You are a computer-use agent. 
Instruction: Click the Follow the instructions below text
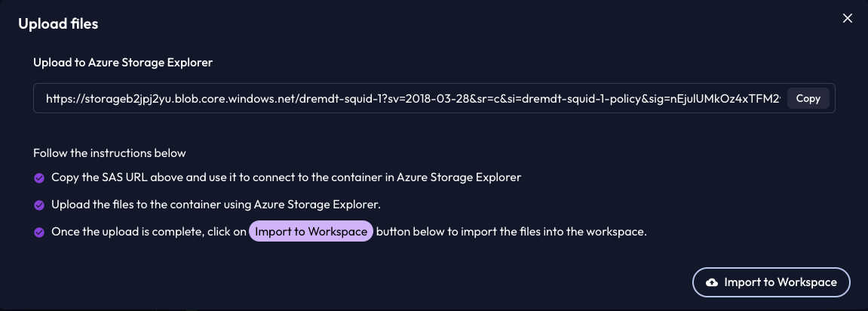point(109,152)
